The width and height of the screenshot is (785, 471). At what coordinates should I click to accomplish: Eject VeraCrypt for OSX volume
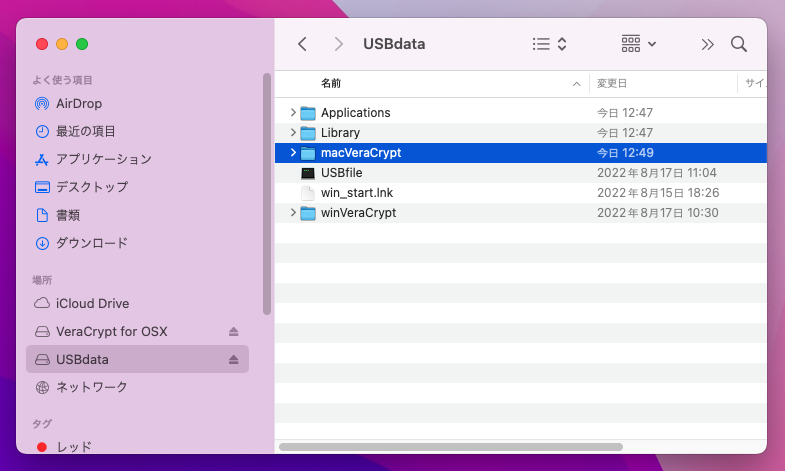pos(234,331)
